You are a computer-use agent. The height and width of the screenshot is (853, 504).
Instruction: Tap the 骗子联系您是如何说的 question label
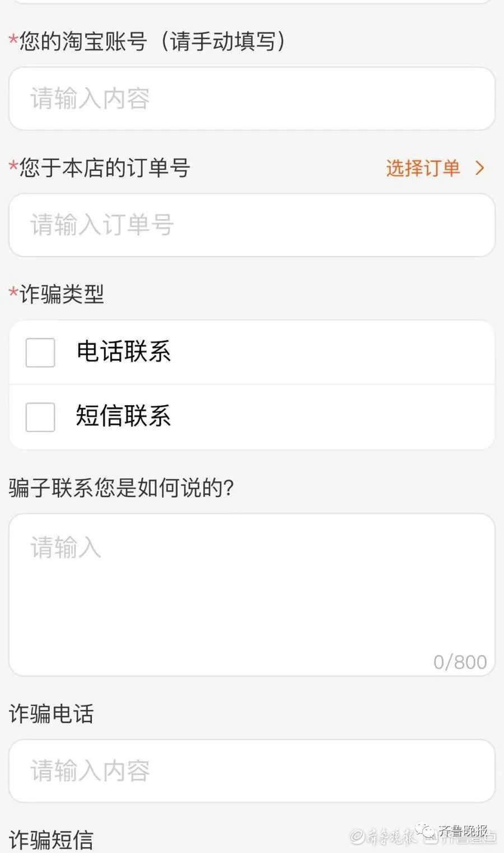click(121, 488)
